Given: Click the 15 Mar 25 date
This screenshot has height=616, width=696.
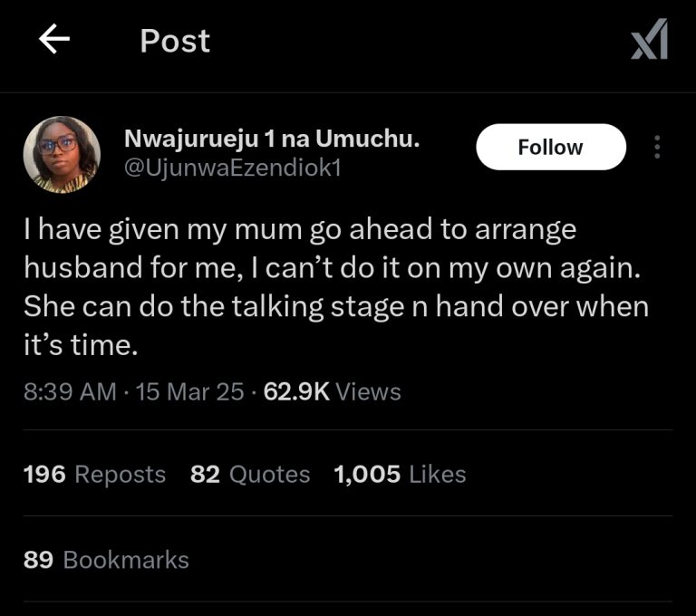Looking at the screenshot, I should (189, 391).
